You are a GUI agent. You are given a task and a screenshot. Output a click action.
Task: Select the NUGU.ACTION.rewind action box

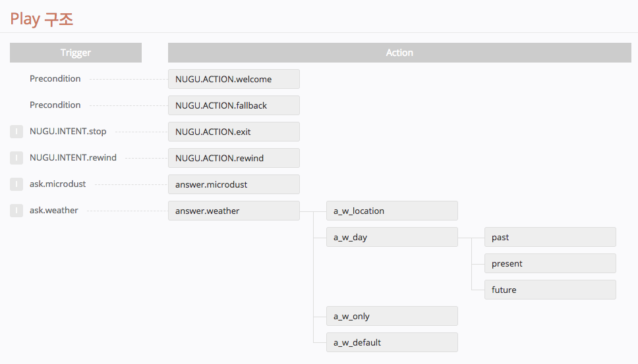click(x=233, y=158)
